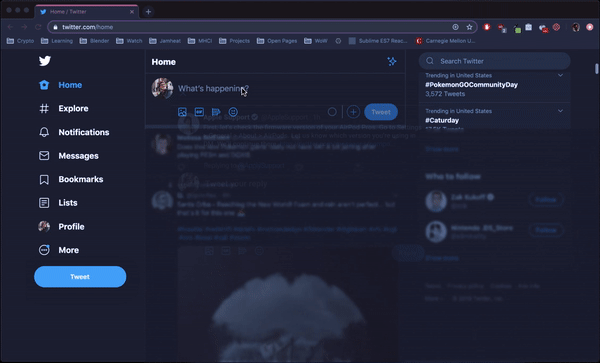The image size is (600, 363).
Task: Reload the page
Action: pyautogui.click(x=38, y=27)
